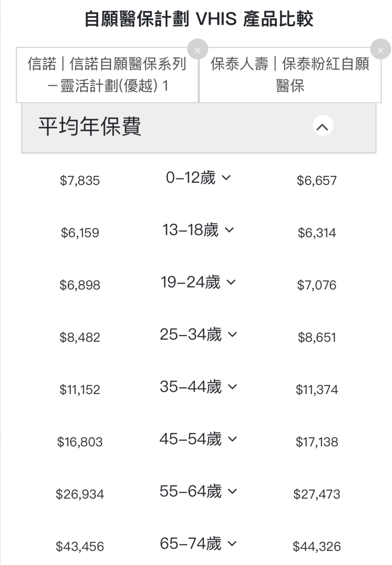Remove the 信諾 plan from comparison

(x=198, y=50)
